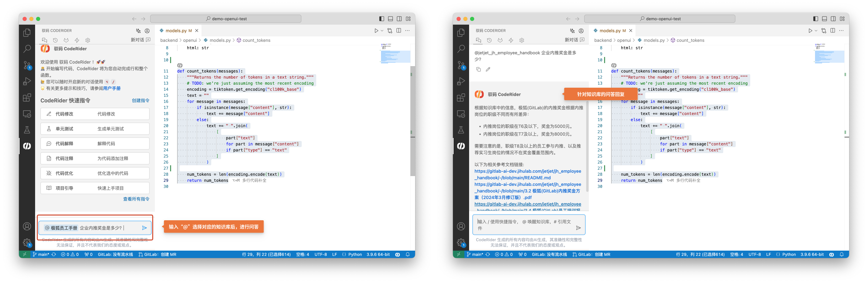This screenshot has width=868, height=283.
Task: Click sparkle icon in left CodeRider header
Action: [138, 31]
